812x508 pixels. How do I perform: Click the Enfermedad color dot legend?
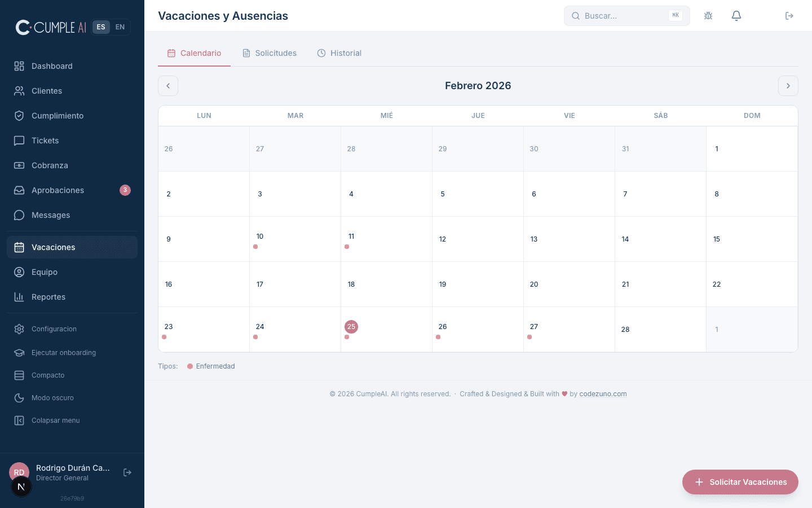tap(189, 366)
